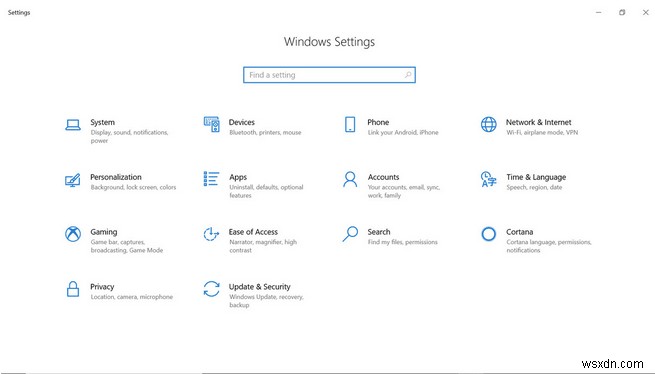The width and height of the screenshot is (655, 374).
Task: Open Update & Security label
Action: [259, 287]
